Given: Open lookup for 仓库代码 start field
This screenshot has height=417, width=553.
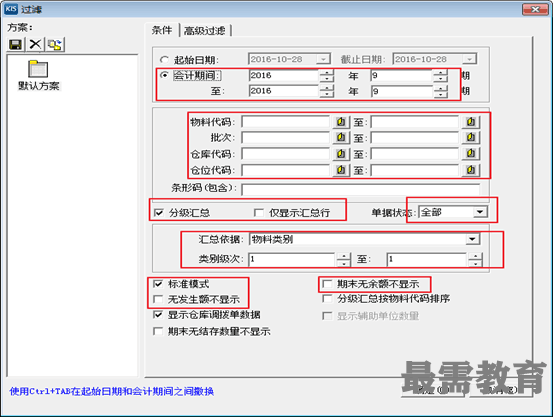Looking at the screenshot, I should pos(341,154).
